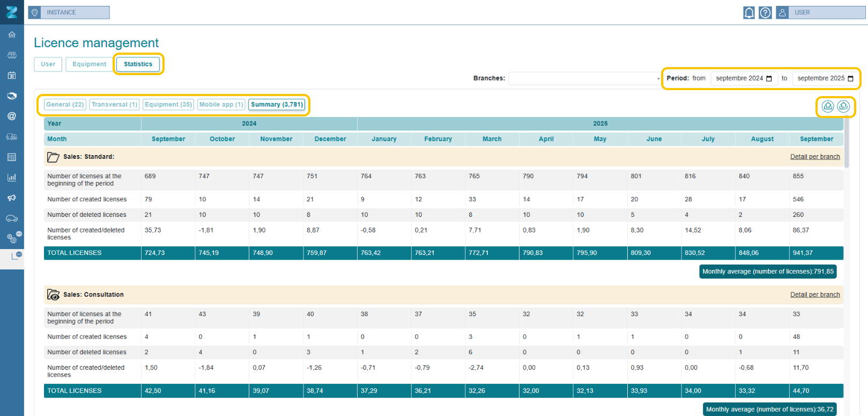Open the help question mark icon
868x416 pixels.
tap(765, 12)
